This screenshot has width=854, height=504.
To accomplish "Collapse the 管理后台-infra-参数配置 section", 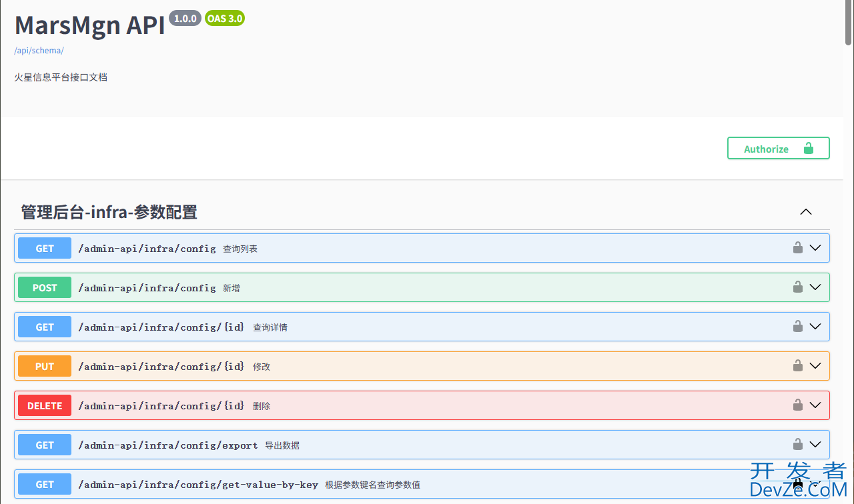I will (x=806, y=212).
